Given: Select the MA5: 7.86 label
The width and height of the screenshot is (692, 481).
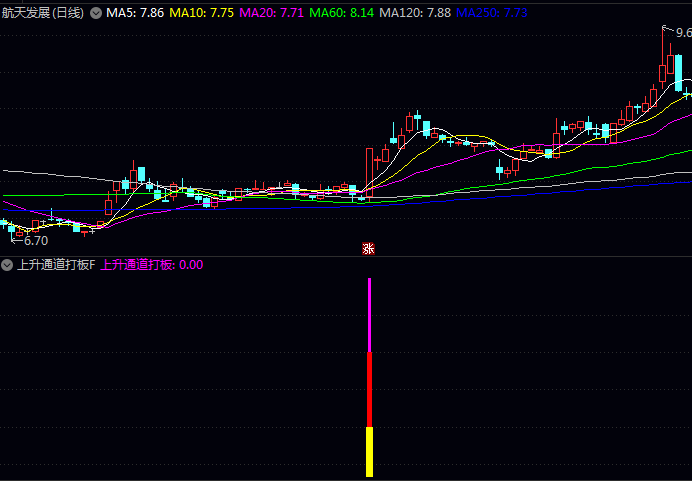Looking at the screenshot, I should click(x=135, y=13).
